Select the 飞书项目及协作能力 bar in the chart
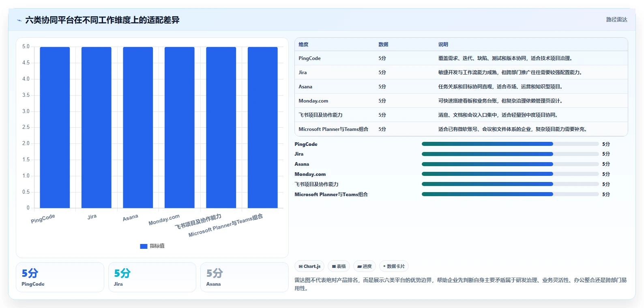Screen dimensions: 644x308 tap(221, 127)
